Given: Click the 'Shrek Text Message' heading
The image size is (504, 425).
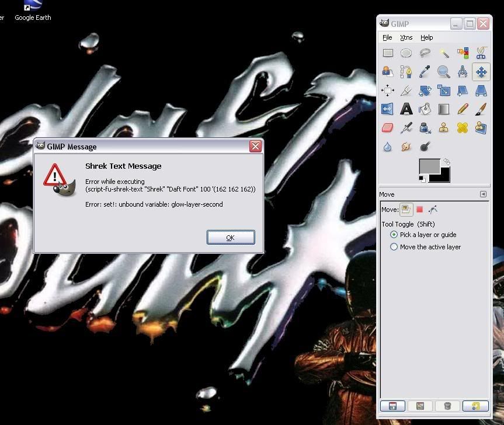Looking at the screenshot, I should [123, 166].
